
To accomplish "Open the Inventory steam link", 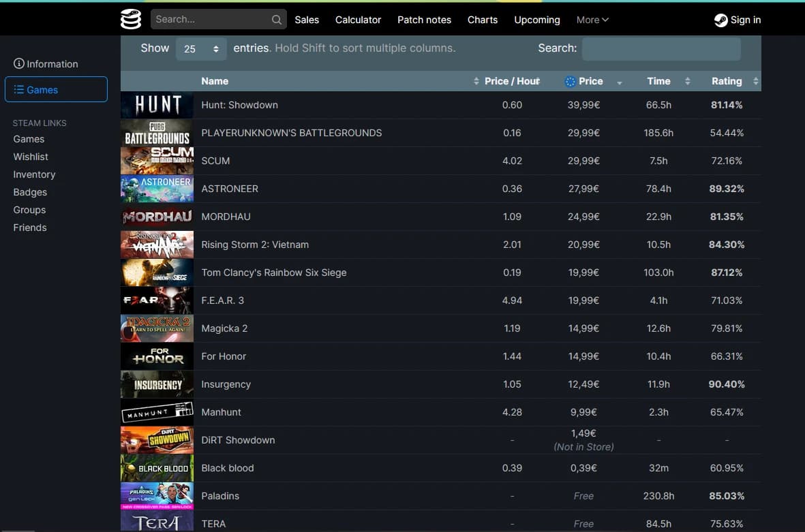I will (x=34, y=174).
